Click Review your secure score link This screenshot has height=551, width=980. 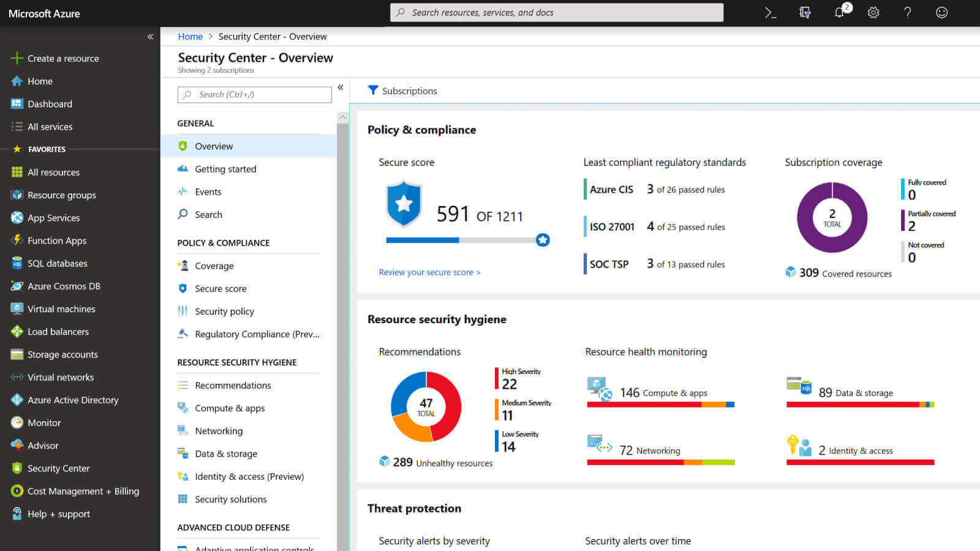click(x=429, y=272)
